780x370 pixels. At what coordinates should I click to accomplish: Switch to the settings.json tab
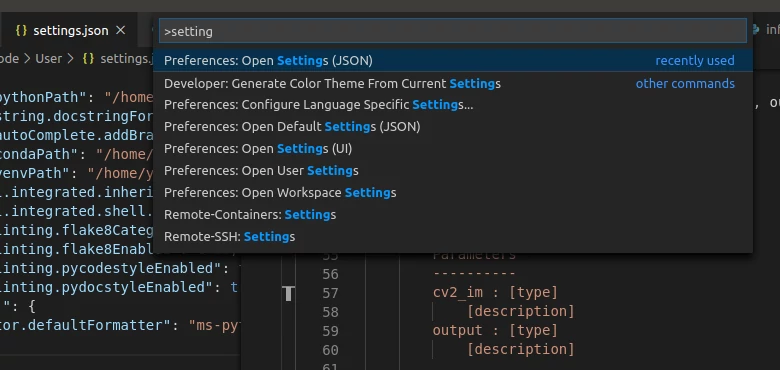click(x=70, y=31)
